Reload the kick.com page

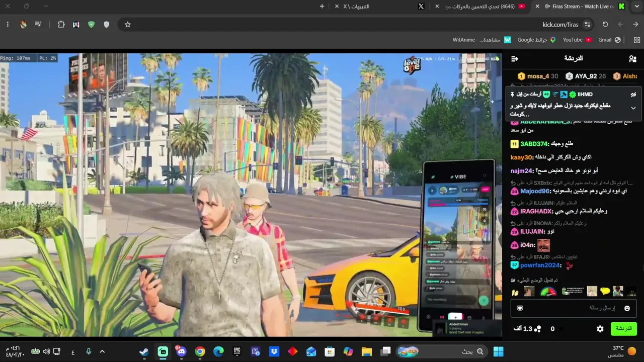[x=605, y=24]
